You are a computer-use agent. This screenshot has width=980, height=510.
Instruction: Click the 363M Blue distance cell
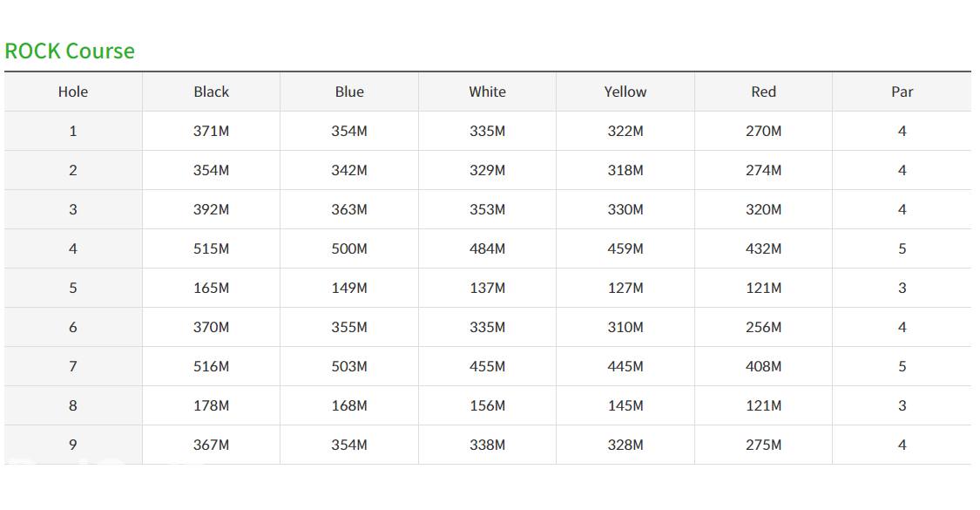[349, 209]
